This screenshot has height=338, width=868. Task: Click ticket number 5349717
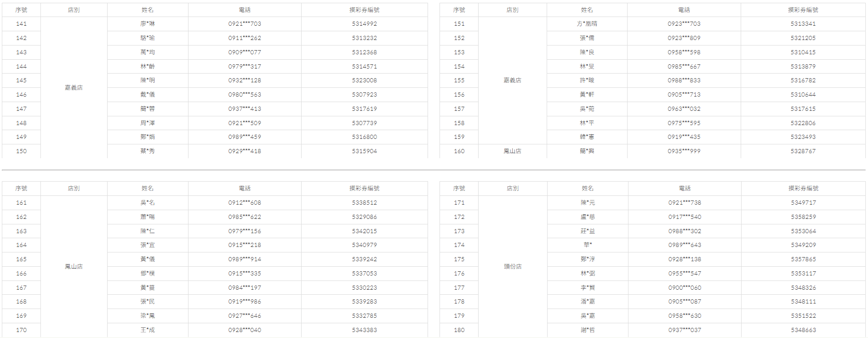(803, 203)
